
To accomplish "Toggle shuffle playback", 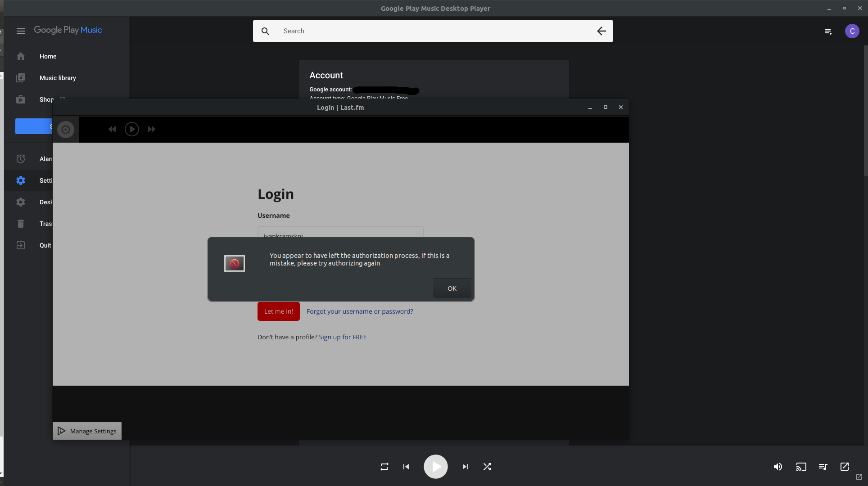I will click(487, 467).
